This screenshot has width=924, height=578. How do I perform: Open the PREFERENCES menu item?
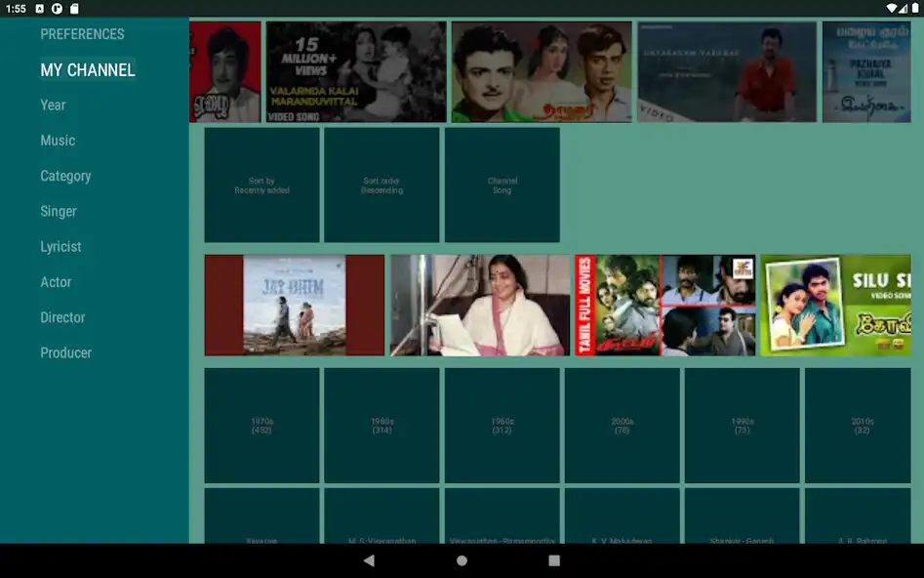83,34
